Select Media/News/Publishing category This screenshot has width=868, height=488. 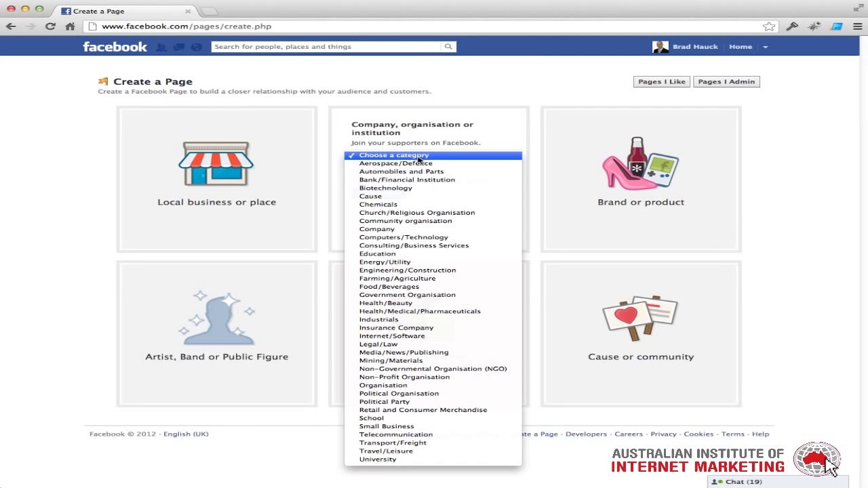(433, 352)
